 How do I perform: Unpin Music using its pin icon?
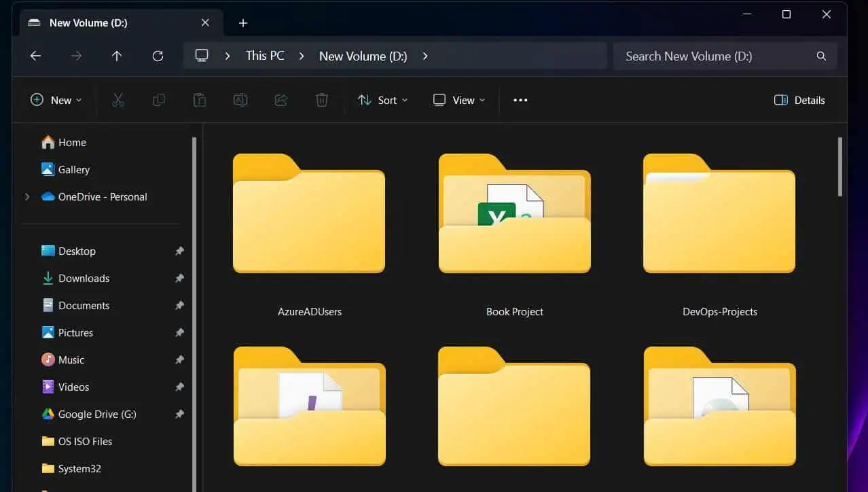[179, 359]
